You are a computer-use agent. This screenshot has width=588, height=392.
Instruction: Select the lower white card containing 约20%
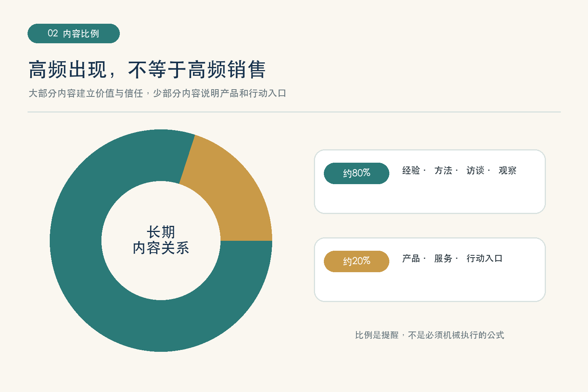430,269
